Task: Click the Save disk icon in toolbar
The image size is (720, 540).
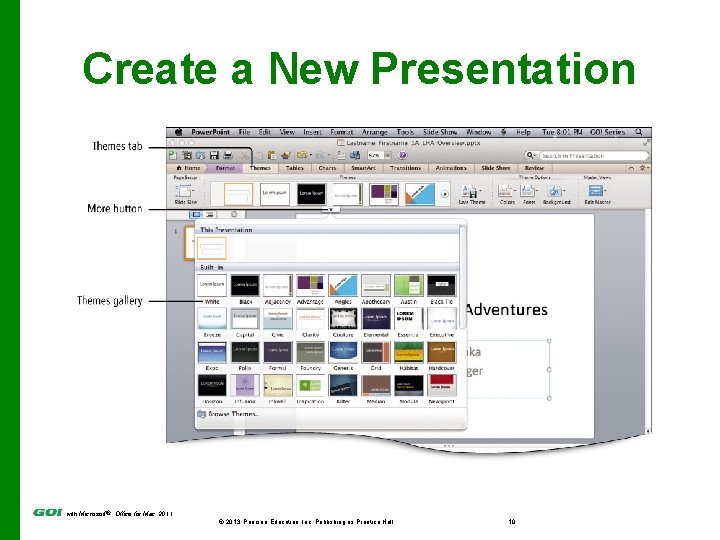Action: coord(214,156)
